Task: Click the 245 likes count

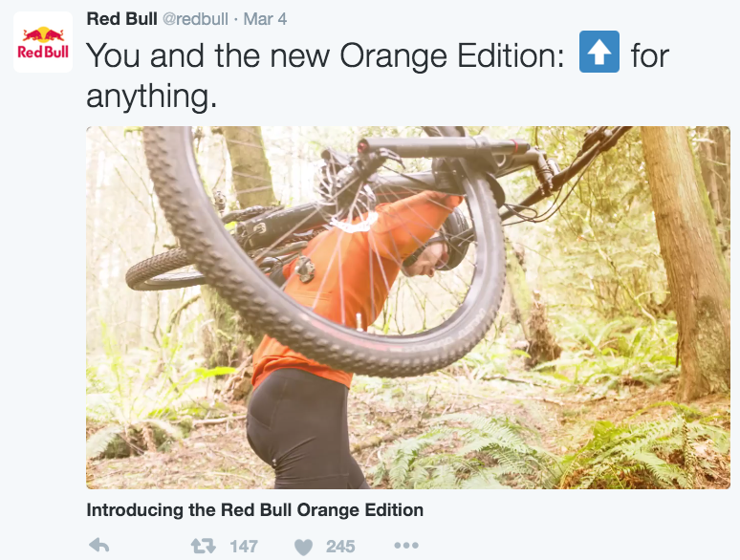Action: (x=340, y=547)
